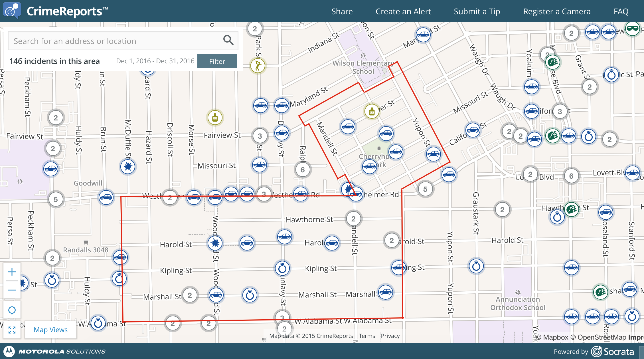Click the liquor bottle icon inside Cherryhurst area

tap(372, 111)
